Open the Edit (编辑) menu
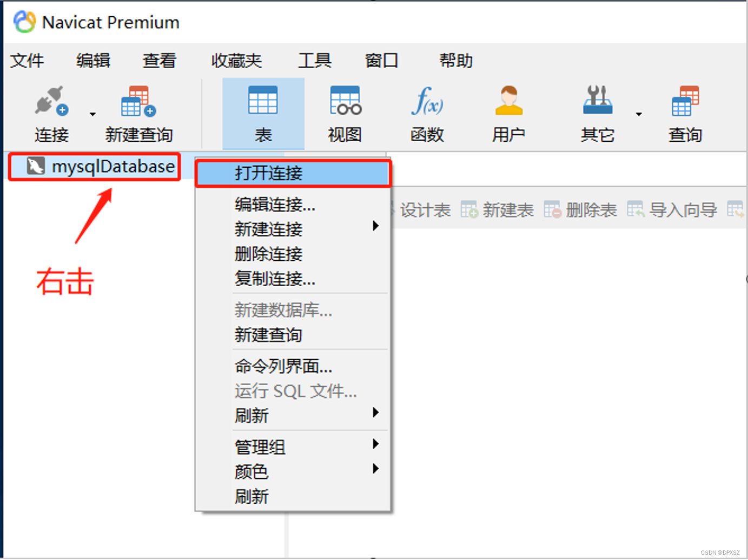This screenshot has height=560, width=748. tap(93, 61)
